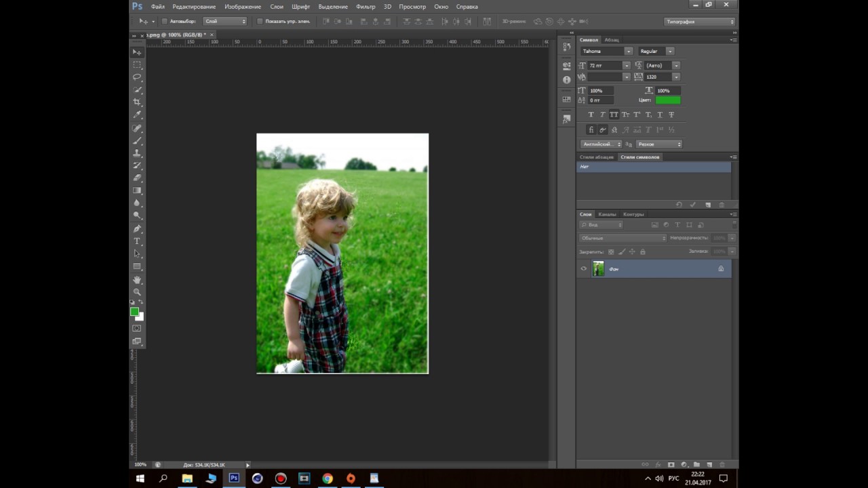Select the Path Selection tool

tap(137, 254)
